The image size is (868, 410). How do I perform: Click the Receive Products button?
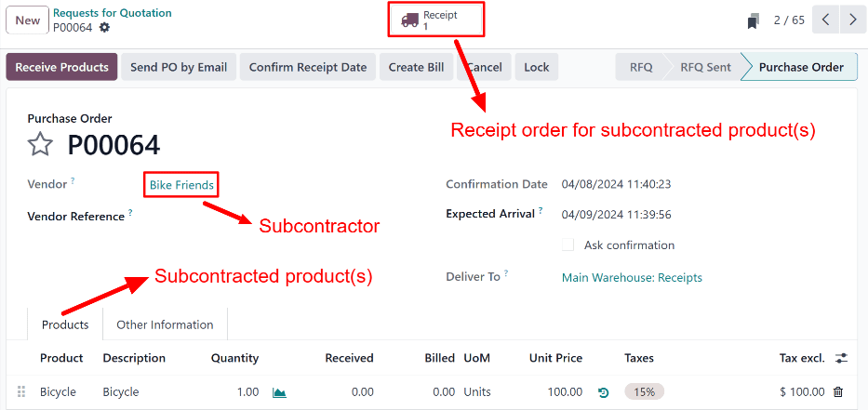pyautogui.click(x=61, y=67)
